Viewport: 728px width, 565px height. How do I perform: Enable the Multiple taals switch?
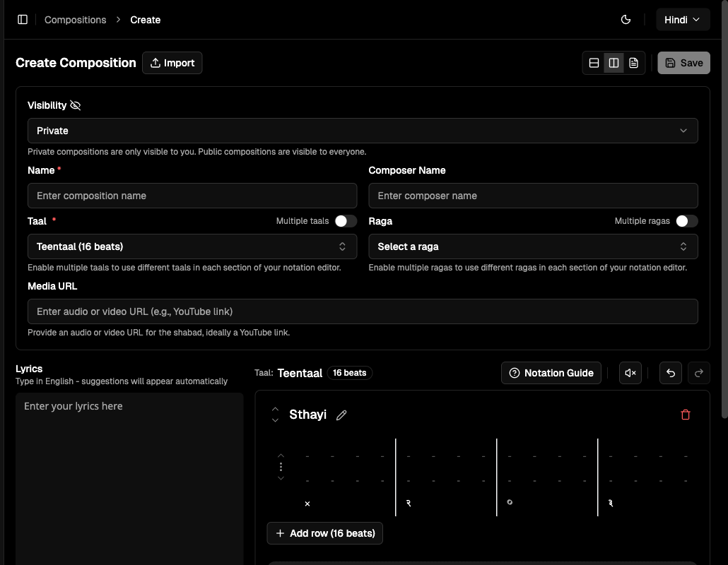point(346,220)
